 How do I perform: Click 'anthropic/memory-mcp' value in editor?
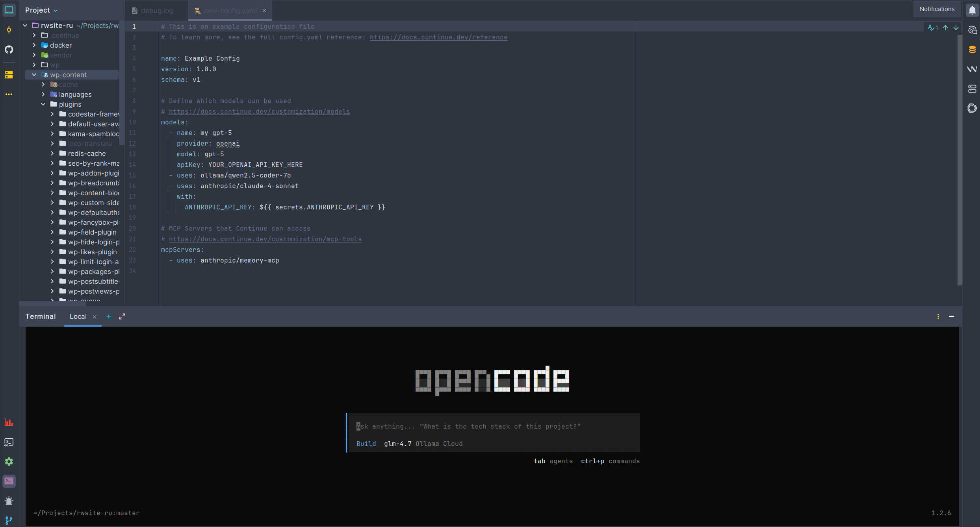(x=239, y=261)
